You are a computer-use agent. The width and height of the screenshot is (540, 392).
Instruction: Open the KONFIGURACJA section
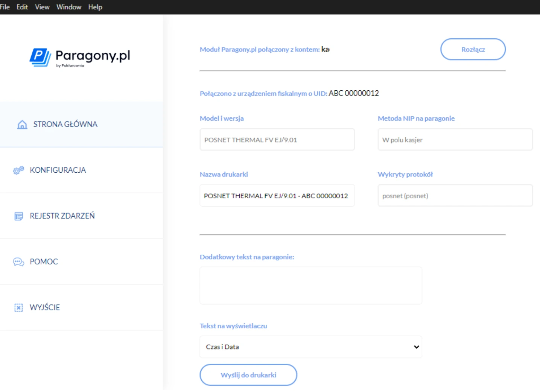[x=58, y=170]
